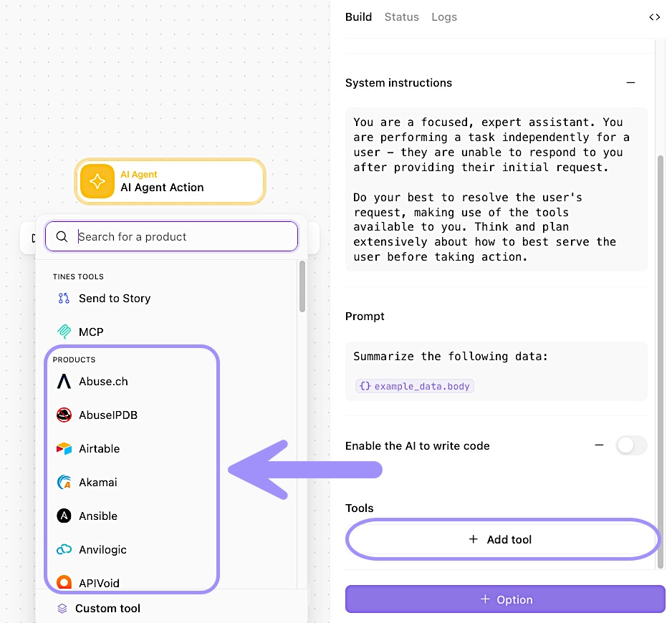Click the Anvilogic logo icon
The height and width of the screenshot is (623, 672).
[64, 549]
